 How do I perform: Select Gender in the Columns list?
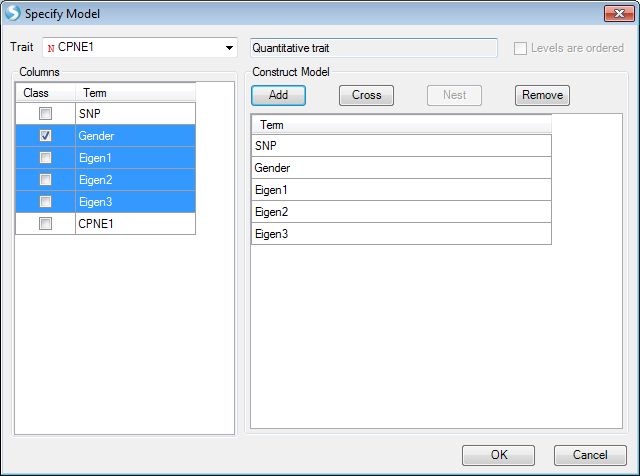tap(135, 136)
